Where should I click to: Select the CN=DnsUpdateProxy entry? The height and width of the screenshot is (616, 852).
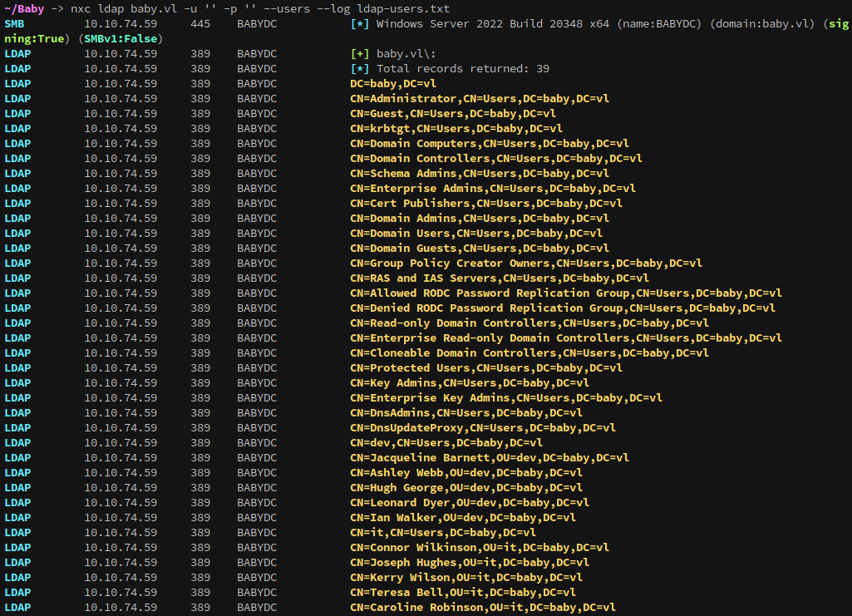point(482,428)
